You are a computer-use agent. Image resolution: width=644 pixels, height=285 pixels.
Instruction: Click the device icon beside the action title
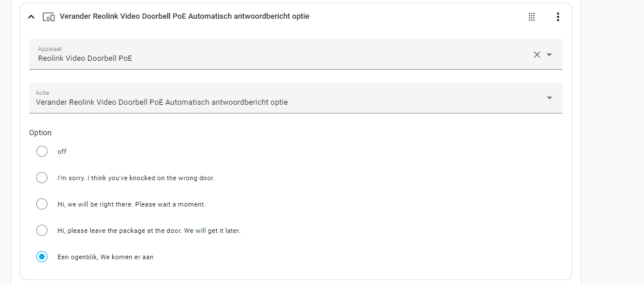click(49, 17)
